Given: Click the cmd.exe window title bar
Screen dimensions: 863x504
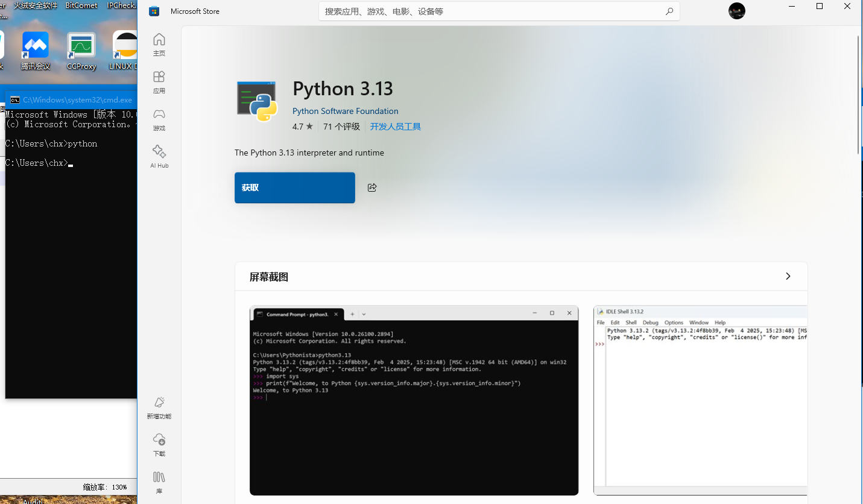Looking at the screenshot, I should click(71, 100).
